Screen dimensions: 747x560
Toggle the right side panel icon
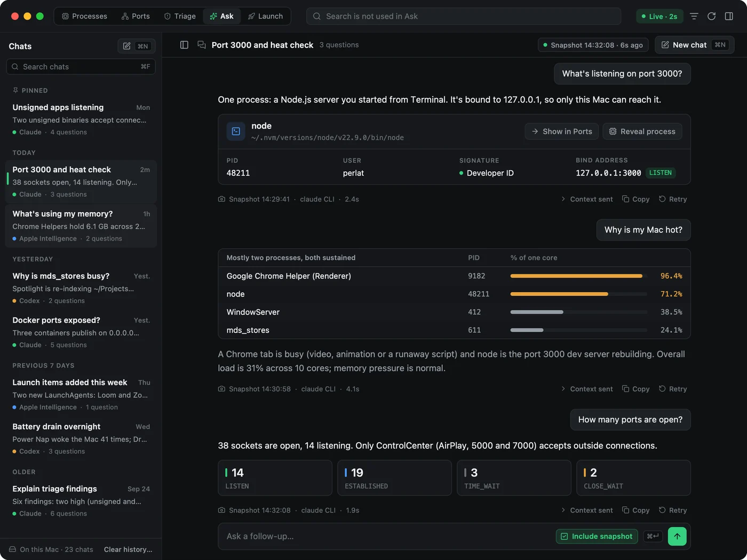click(729, 16)
